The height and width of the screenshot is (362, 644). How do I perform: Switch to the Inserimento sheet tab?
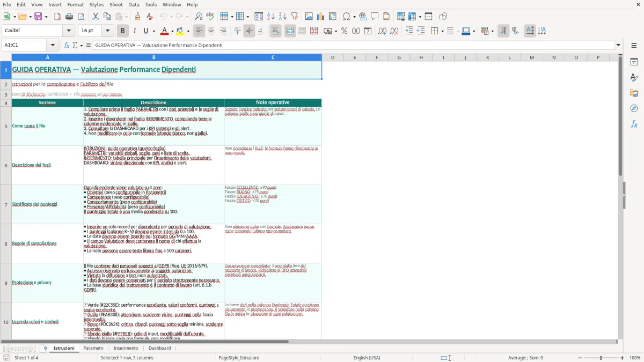[126, 348]
